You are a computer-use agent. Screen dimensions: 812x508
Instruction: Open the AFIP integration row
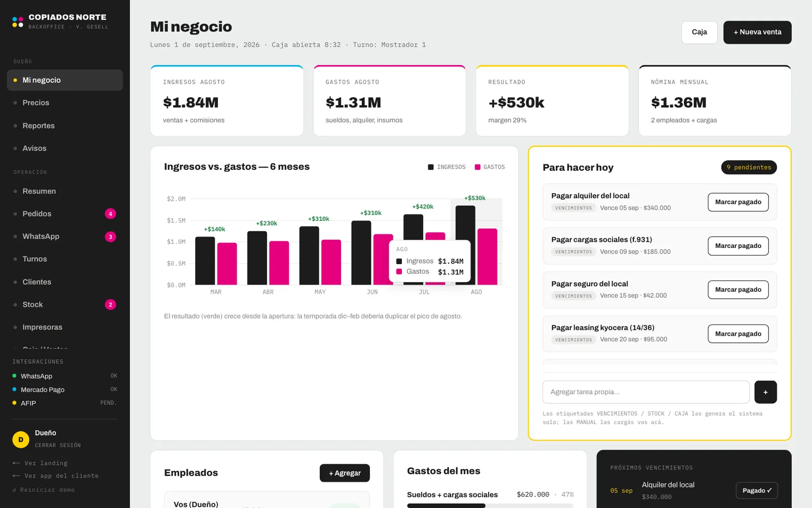[65, 403]
